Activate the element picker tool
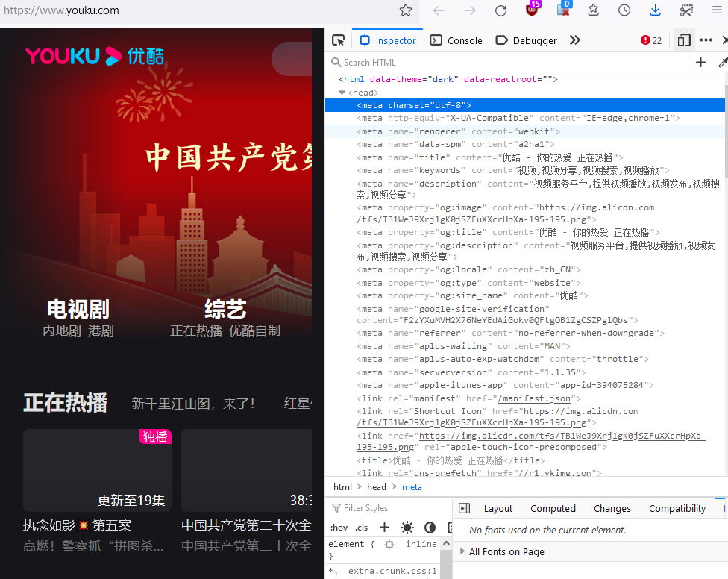The height and width of the screenshot is (579, 728). (339, 40)
